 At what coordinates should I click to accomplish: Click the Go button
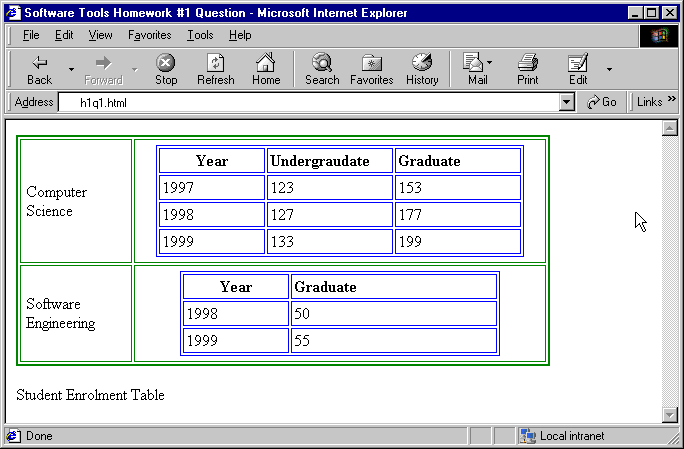click(602, 102)
